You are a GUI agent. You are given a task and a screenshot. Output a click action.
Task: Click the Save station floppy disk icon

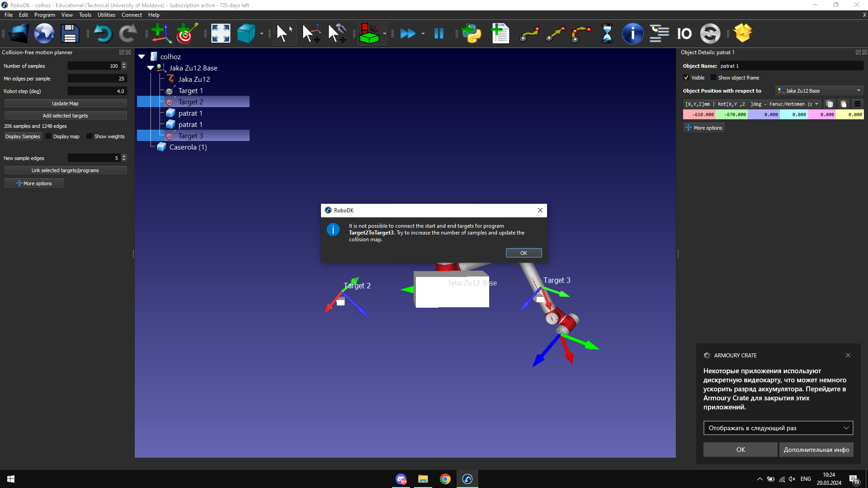(x=70, y=33)
